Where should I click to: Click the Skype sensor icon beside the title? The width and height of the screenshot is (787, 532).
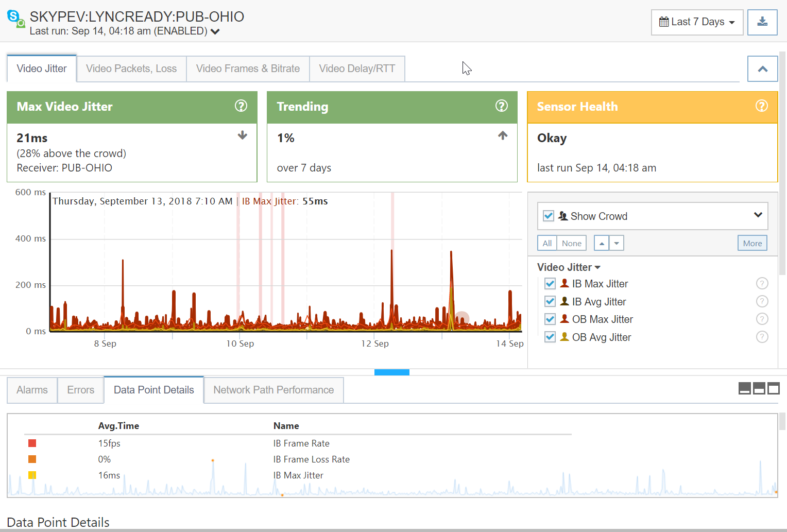[16, 18]
